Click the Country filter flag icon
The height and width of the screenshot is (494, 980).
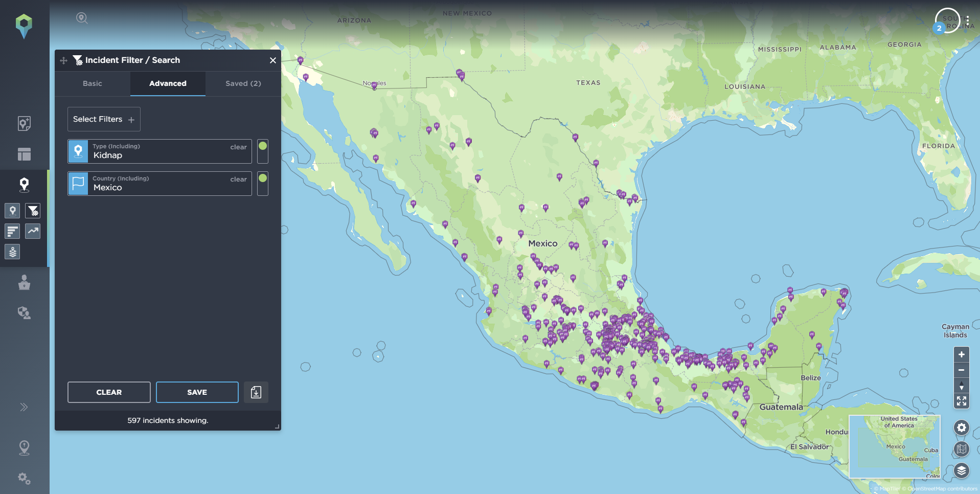tap(78, 184)
